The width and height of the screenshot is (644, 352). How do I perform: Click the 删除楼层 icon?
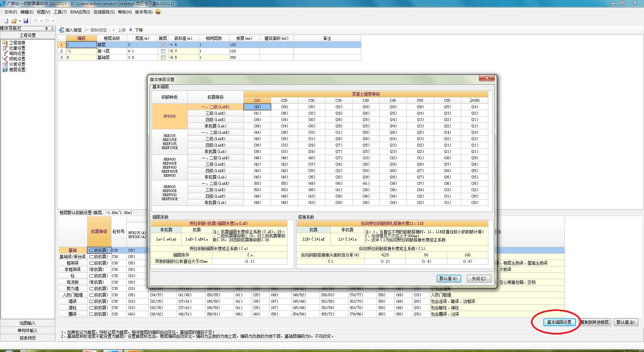click(87, 30)
